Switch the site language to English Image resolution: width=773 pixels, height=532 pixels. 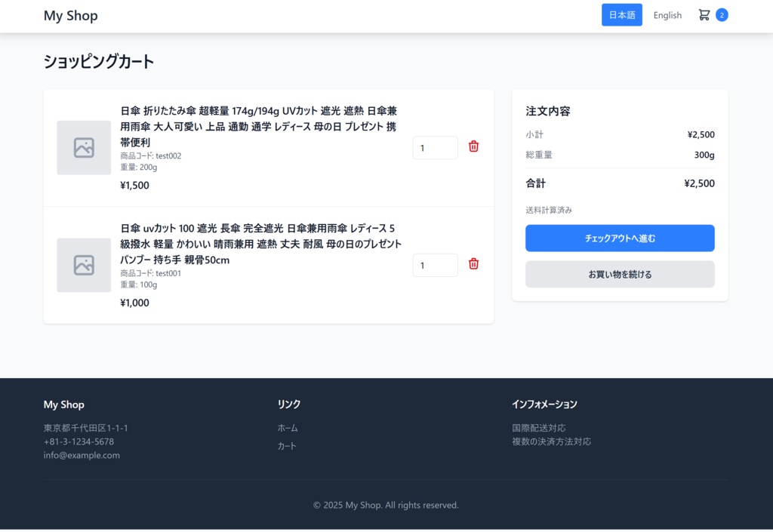667,14
